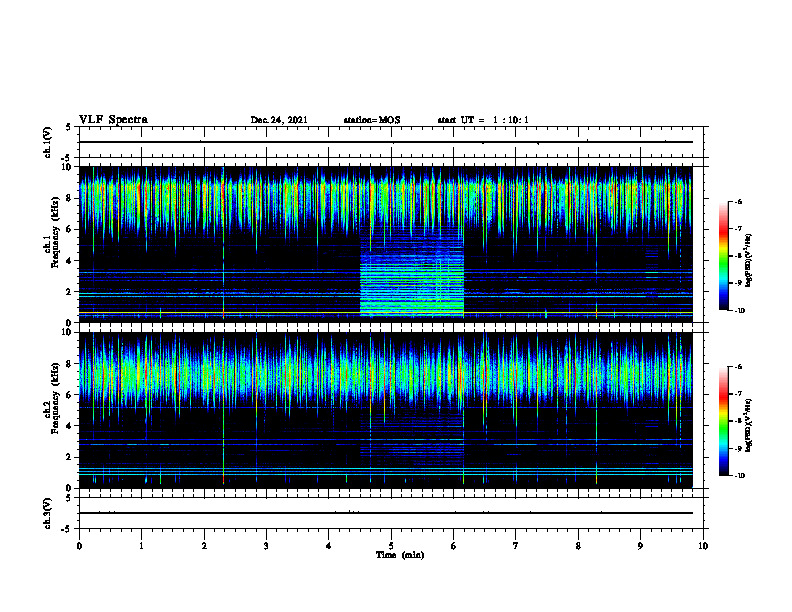
Task: Click the ch.1 Frequency (kHz) axis label
Action: [x=51, y=231]
